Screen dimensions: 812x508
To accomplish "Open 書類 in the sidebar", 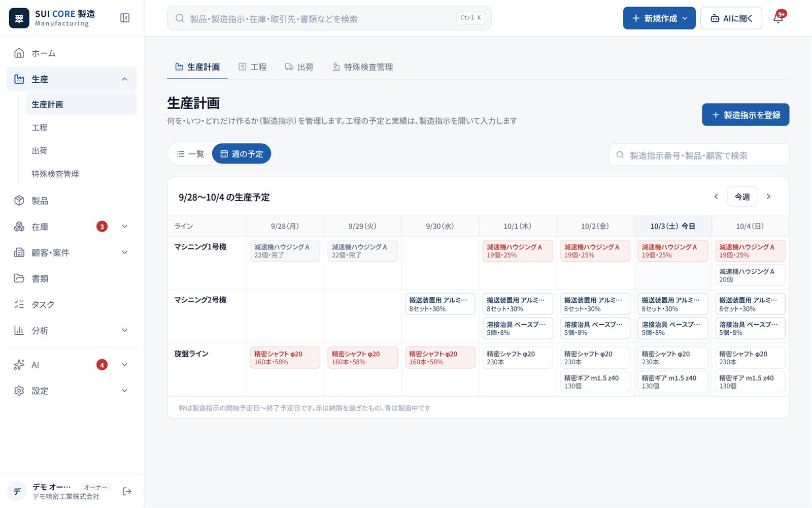I will pos(72,278).
